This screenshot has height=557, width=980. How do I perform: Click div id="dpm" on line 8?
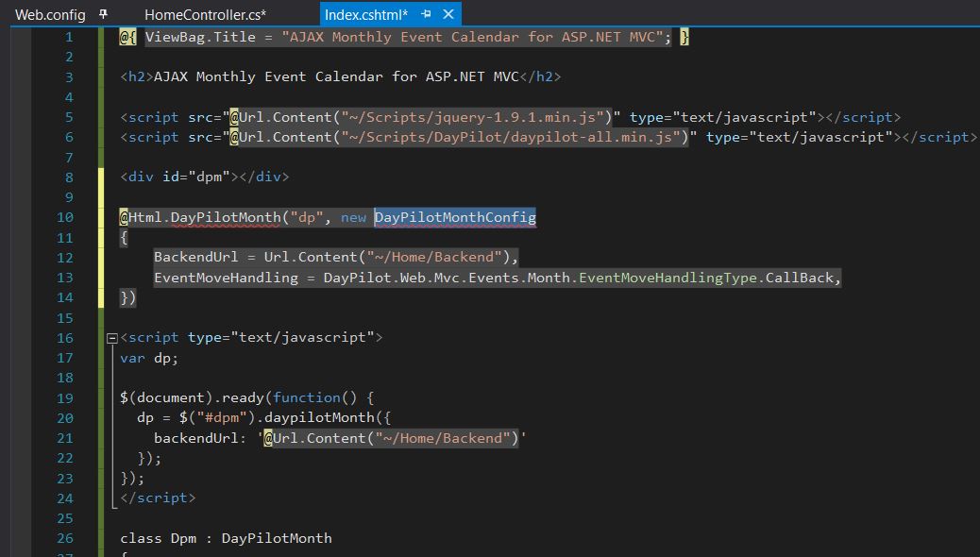point(204,177)
